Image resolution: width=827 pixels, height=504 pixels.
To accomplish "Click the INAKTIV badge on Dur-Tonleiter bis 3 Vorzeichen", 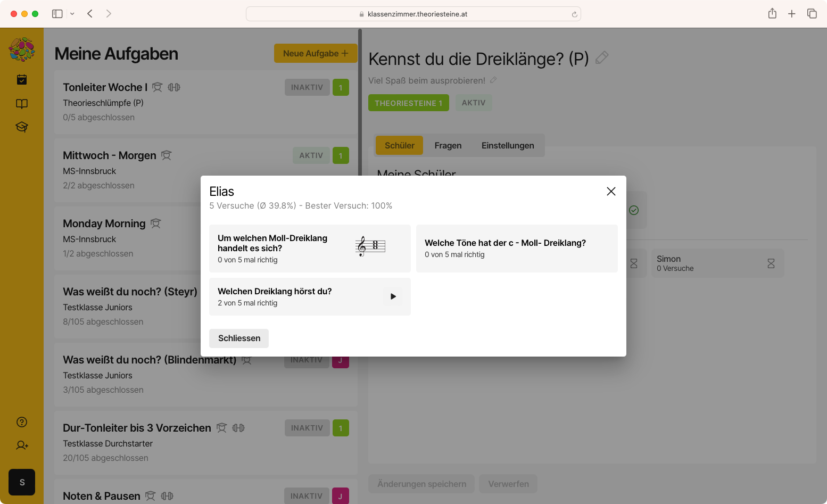I will click(x=307, y=428).
